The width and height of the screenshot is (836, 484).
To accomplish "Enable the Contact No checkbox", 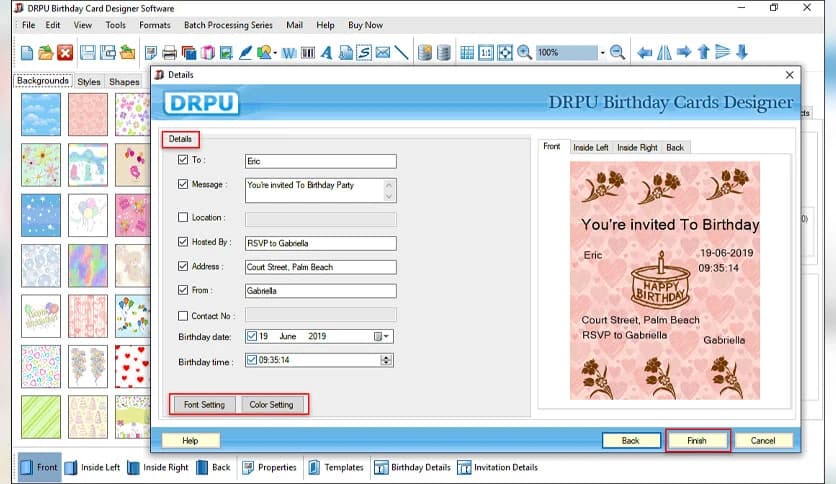I will 183,316.
